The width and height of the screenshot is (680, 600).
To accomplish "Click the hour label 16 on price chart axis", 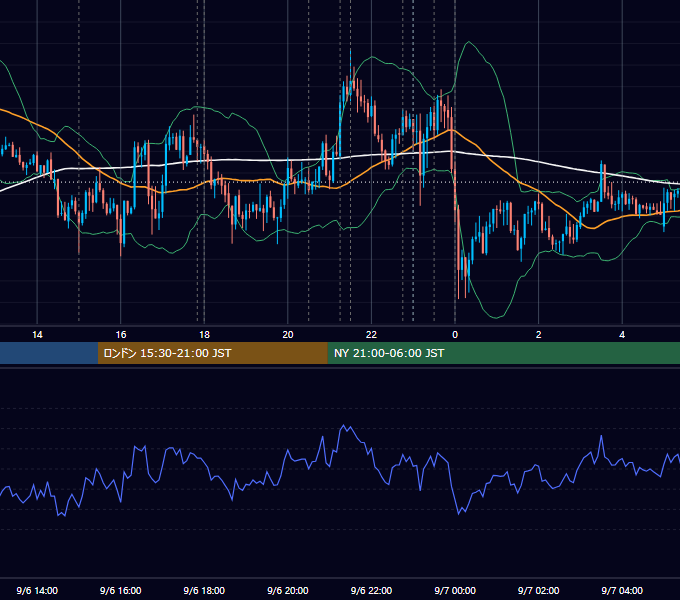I will coord(121,335).
